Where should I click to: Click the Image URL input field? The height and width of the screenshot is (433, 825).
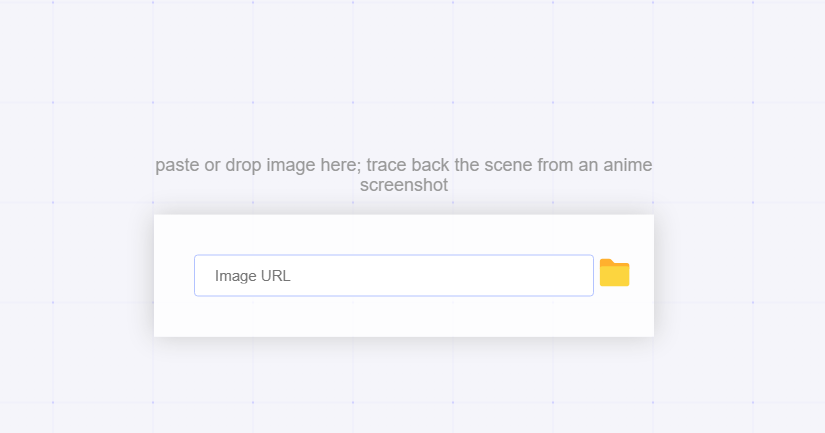pyautogui.click(x=393, y=276)
